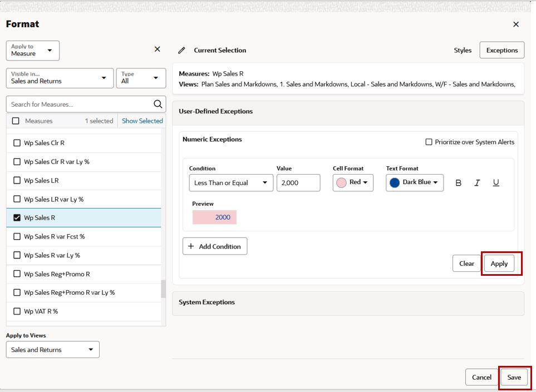This screenshot has height=392, width=536.
Task: Click the pencil icon beside Current Selection
Action: [x=181, y=50]
